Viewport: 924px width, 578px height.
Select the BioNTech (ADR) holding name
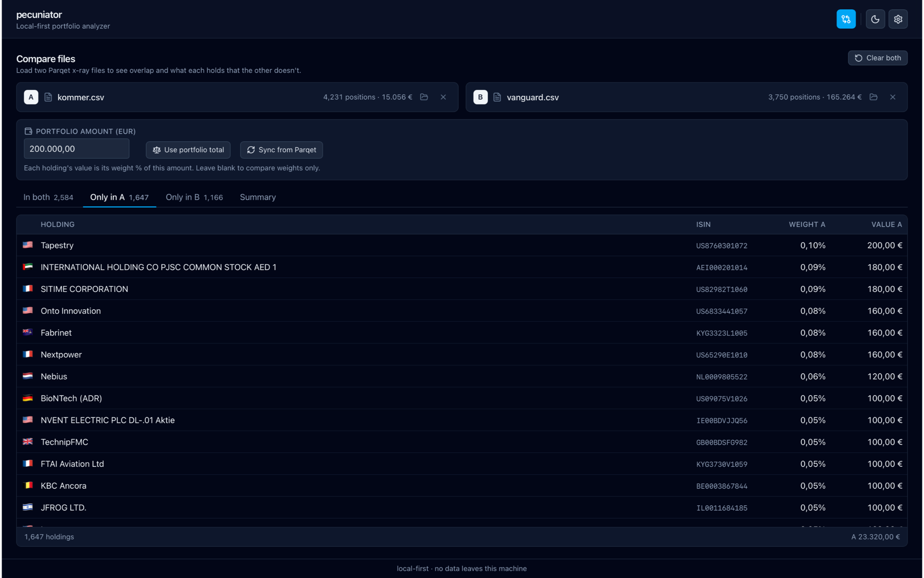pyautogui.click(x=71, y=398)
